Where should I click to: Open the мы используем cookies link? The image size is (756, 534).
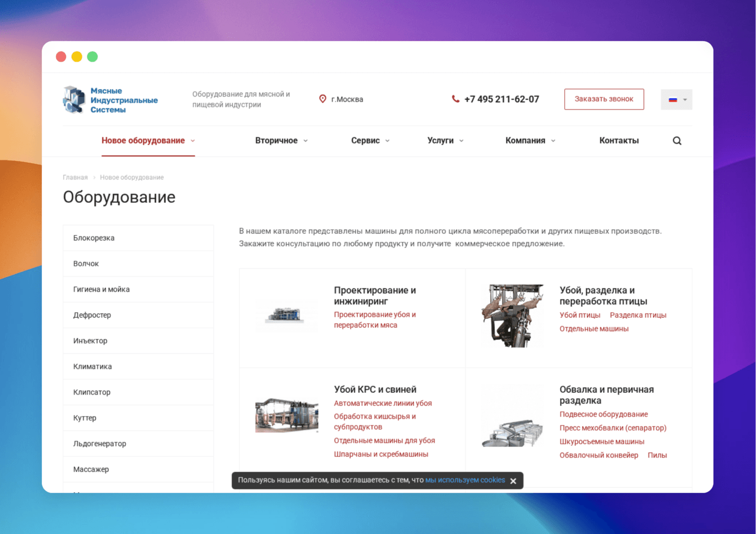click(x=465, y=480)
